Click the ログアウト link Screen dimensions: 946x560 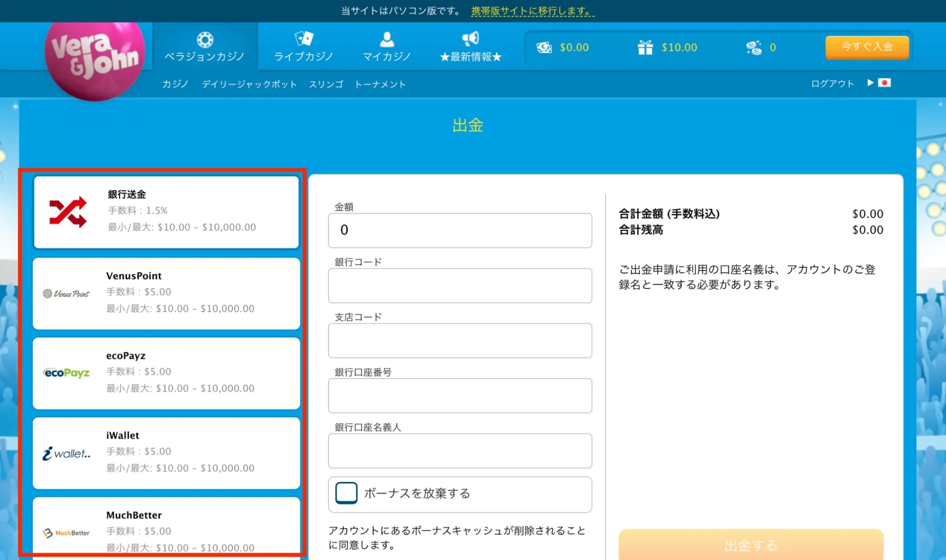[832, 83]
